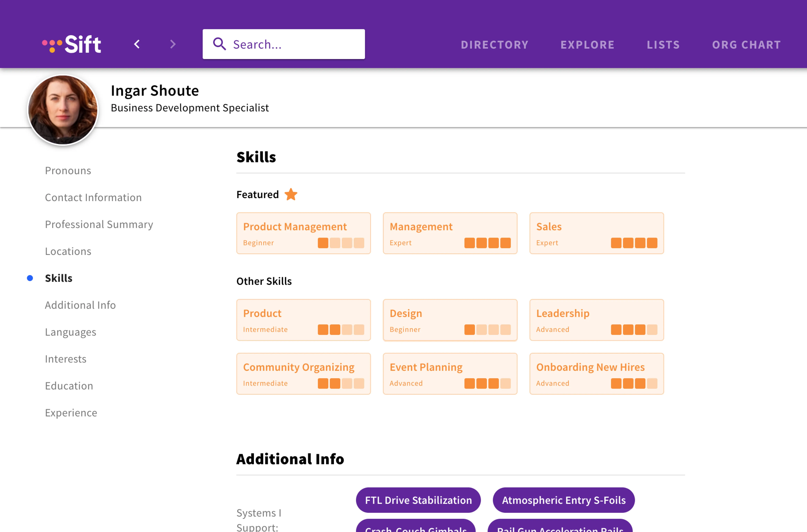
Task: Click the Sift logo
Action: click(72, 45)
